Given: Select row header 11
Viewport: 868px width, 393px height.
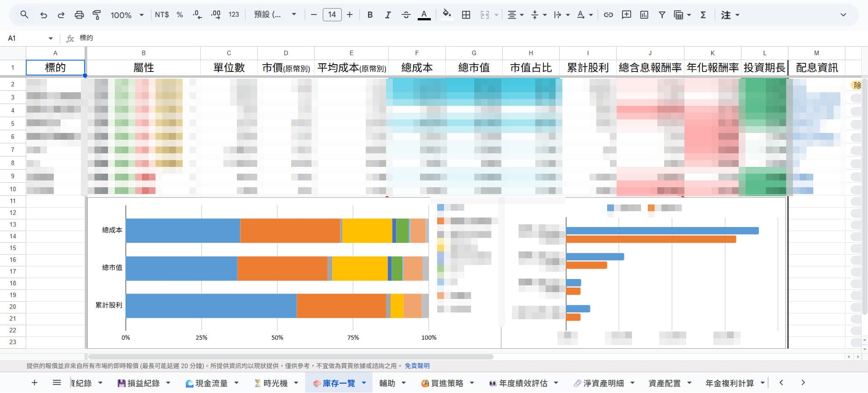Looking at the screenshot, I should click(13, 201).
